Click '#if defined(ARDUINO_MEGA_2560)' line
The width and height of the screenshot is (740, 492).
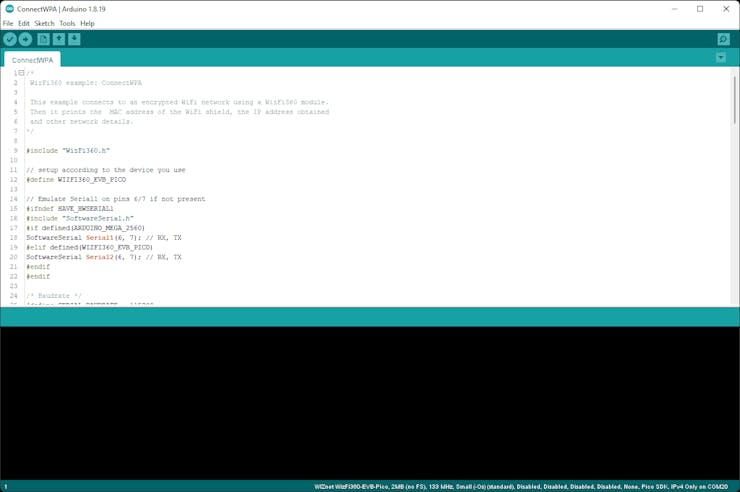85,228
